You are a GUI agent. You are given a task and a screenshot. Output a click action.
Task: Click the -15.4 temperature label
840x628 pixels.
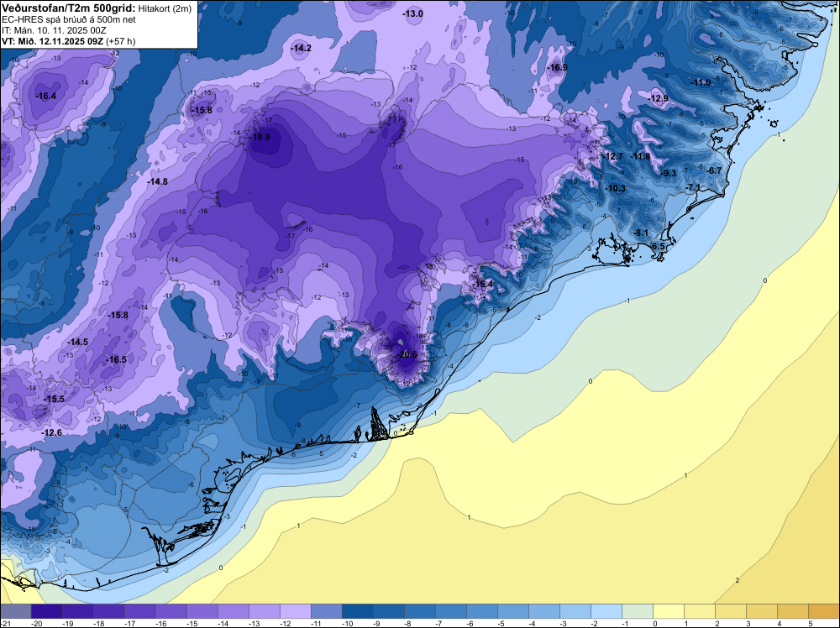pos(483,284)
